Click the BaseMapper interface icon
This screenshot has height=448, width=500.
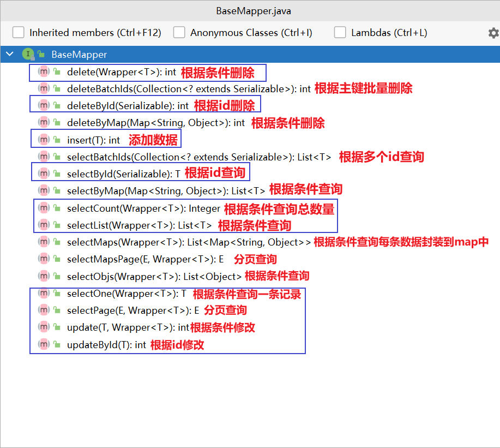(28, 54)
